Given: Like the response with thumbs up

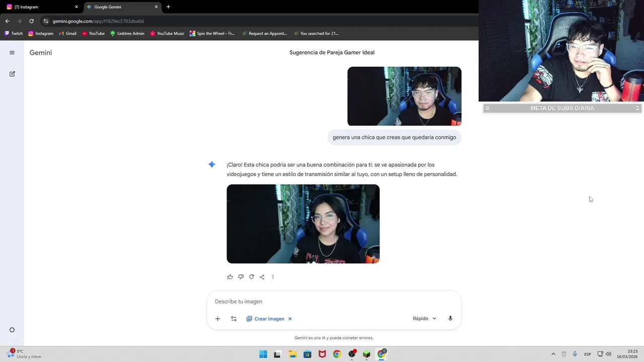Looking at the screenshot, I should point(230,277).
